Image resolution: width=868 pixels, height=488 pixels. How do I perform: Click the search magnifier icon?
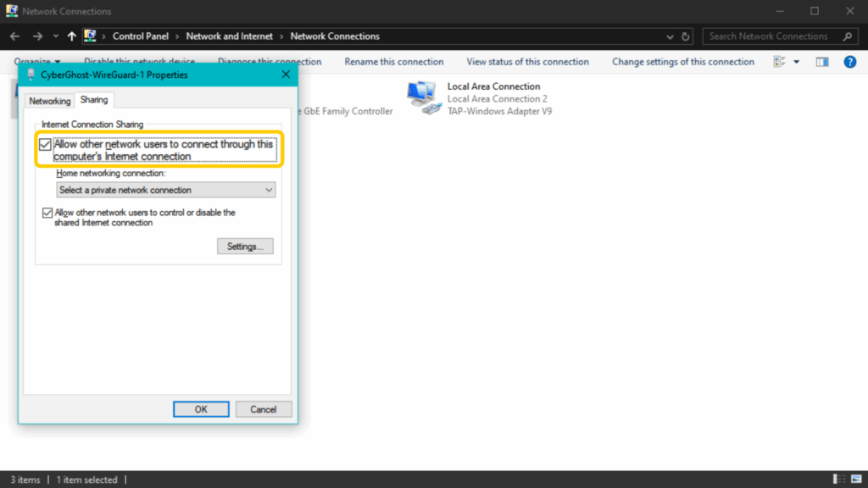coord(848,36)
